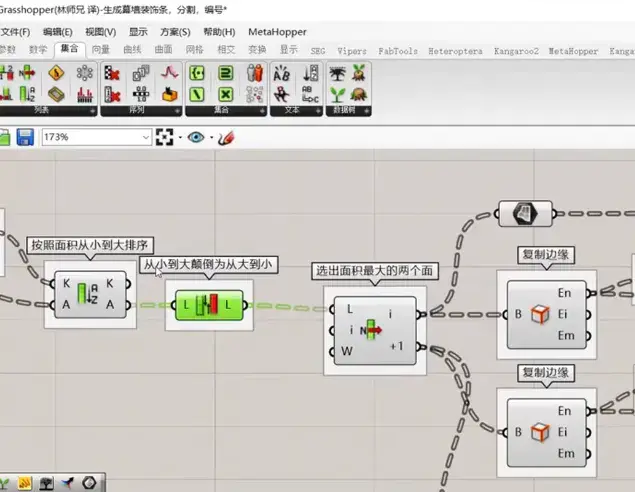Image resolution: width=635 pixels, height=492 pixels.
Task: Zoom extents with the bracket frame icon
Action: pos(164,137)
